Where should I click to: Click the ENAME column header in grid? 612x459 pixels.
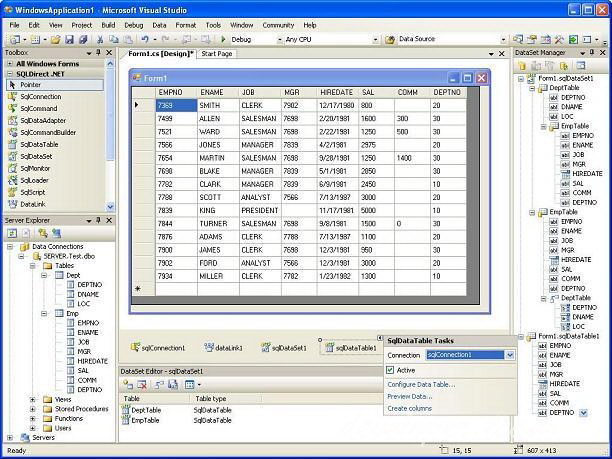point(211,92)
